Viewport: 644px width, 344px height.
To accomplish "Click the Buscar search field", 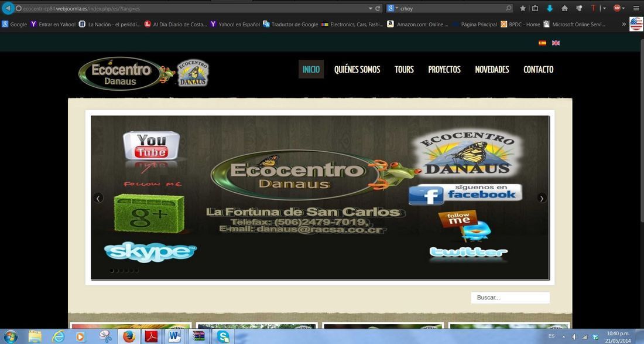I will tap(510, 298).
